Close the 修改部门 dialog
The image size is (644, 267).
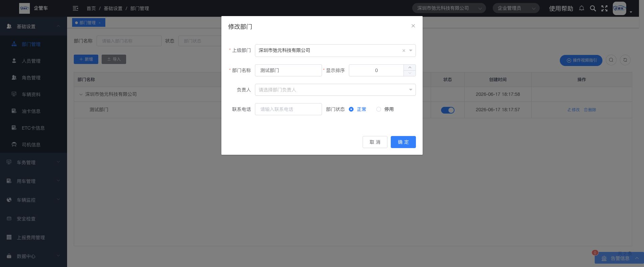pos(413,26)
